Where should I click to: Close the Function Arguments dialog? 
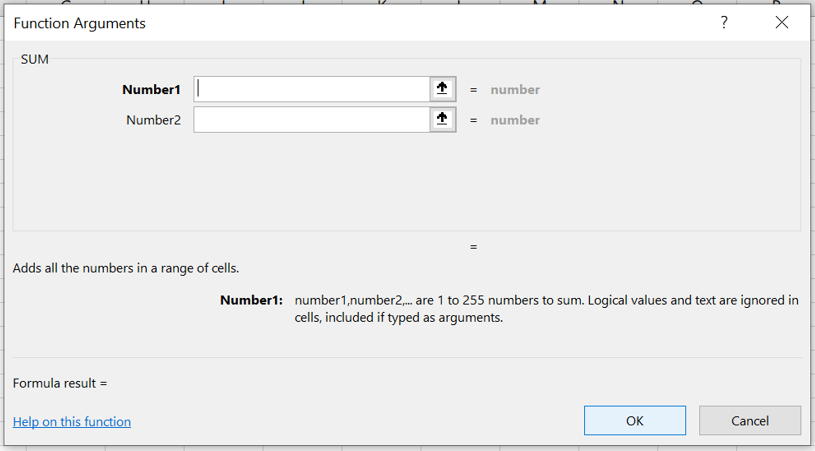point(781,22)
